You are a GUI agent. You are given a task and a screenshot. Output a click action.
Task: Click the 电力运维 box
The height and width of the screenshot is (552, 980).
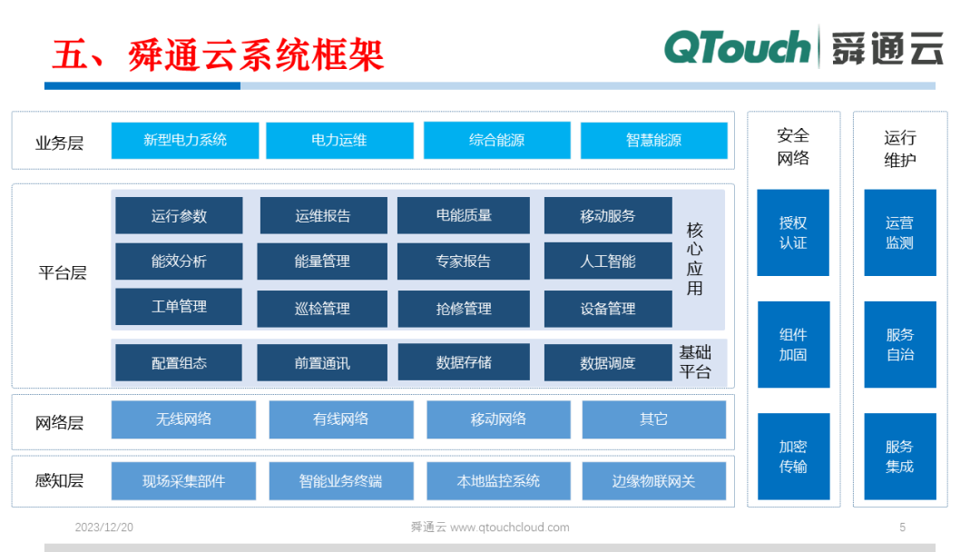[339, 140]
